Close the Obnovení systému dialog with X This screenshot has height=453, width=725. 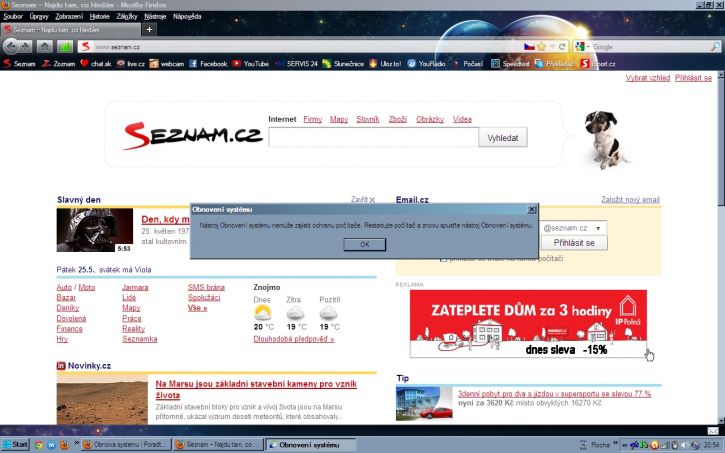pyautogui.click(x=532, y=209)
